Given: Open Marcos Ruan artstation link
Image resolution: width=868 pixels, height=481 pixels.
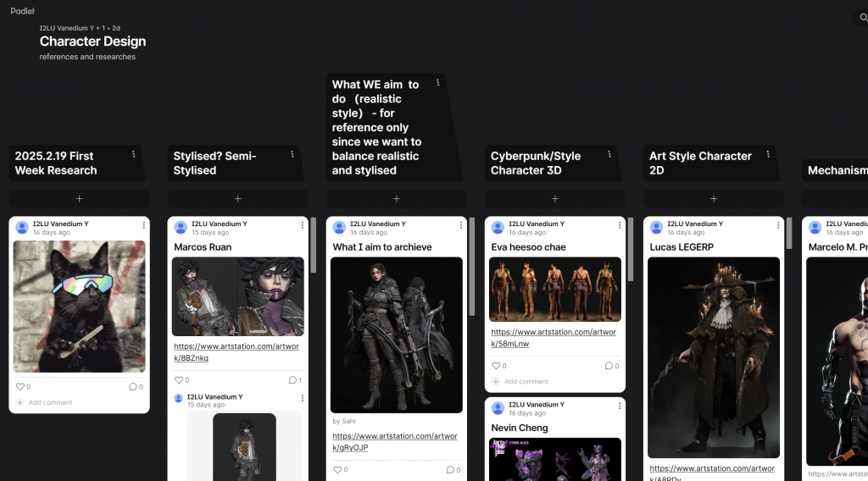Looking at the screenshot, I should (236, 352).
